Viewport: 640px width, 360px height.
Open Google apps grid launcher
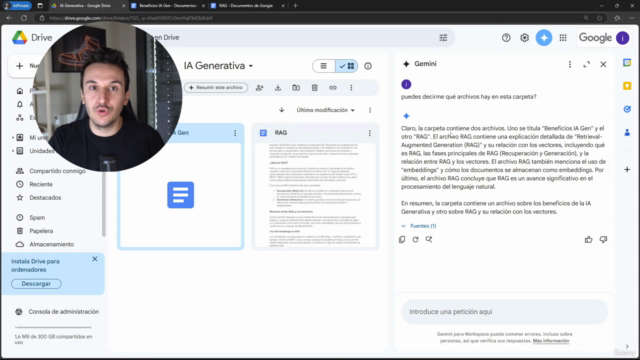pos(563,38)
